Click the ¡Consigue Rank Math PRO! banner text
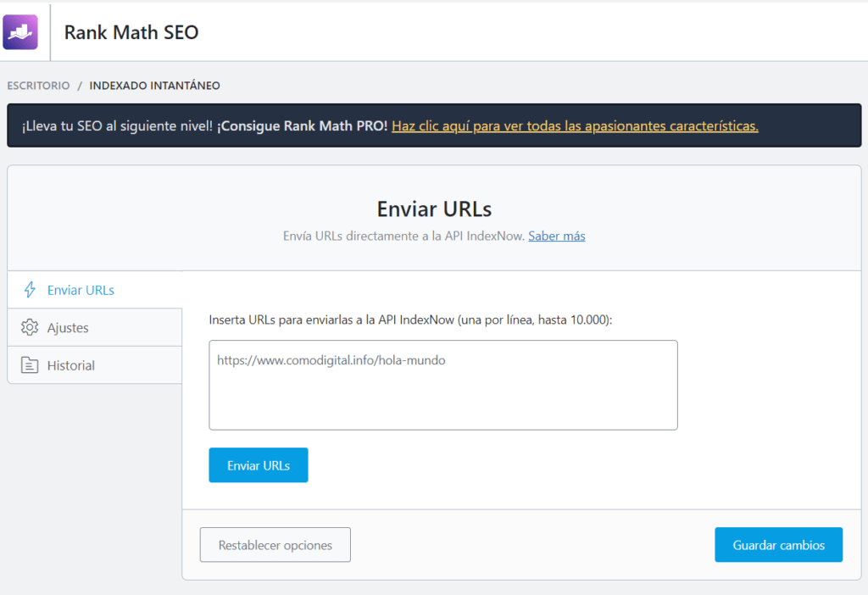 [x=302, y=126]
